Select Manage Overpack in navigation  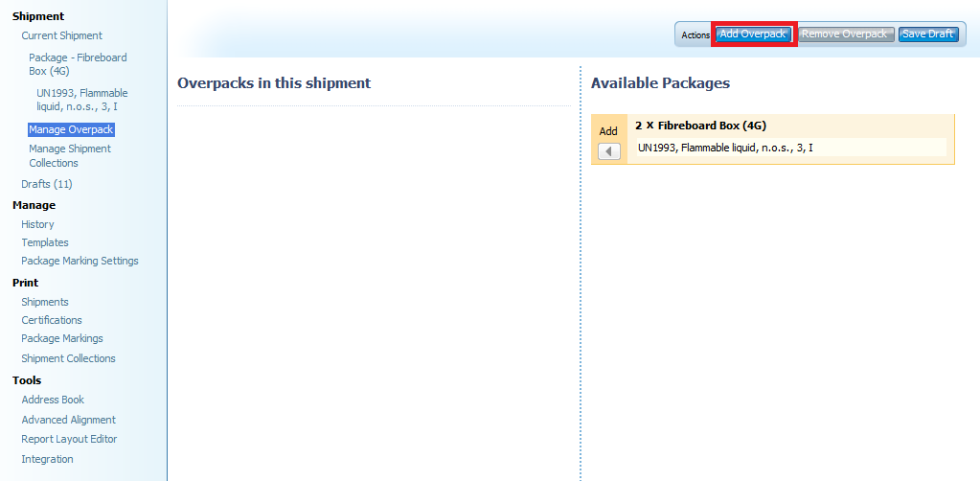(x=71, y=129)
